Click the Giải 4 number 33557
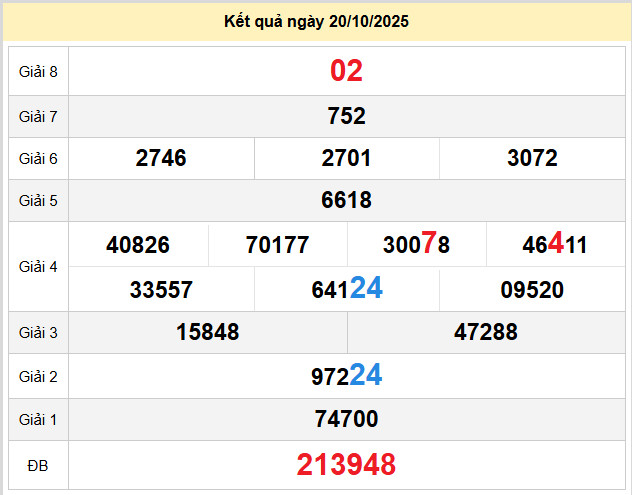Viewport: 632px width, 495px height. coord(161,290)
